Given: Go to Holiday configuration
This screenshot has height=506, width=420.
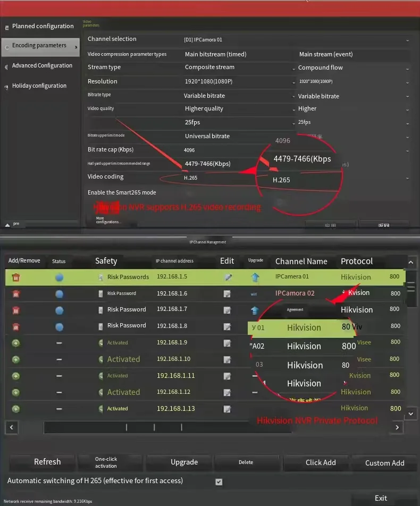Looking at the screenshot, I should (x=40, y=86).
